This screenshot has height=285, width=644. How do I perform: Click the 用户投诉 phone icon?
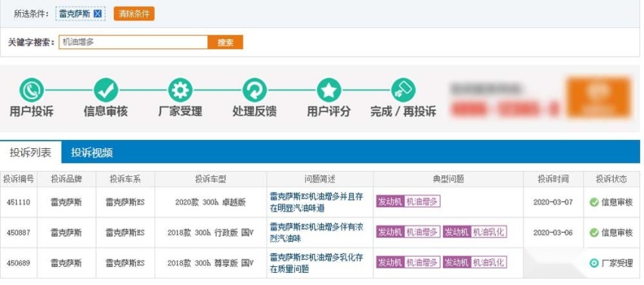(x=32, y=90)
